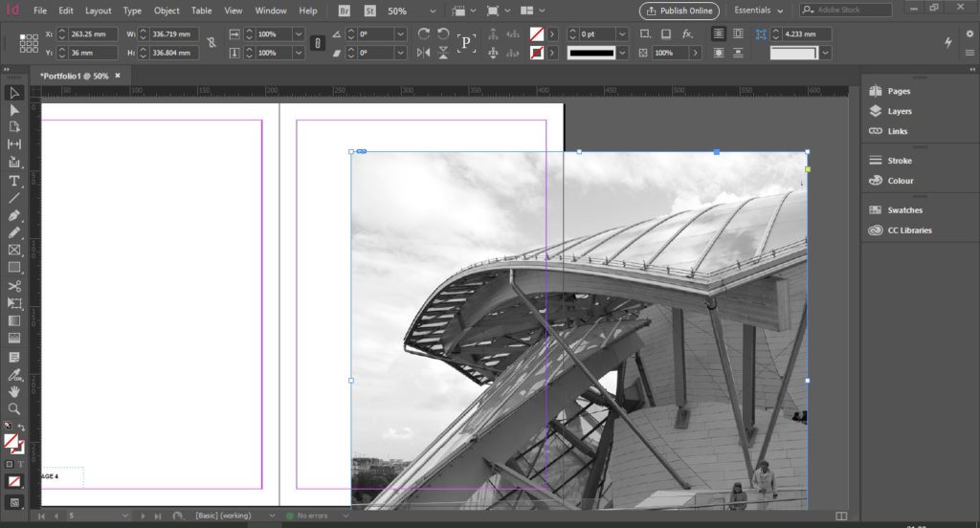This screenshot has width=980, height=528.
Task: Open the Layout menu
Action: tap(99, 11)
